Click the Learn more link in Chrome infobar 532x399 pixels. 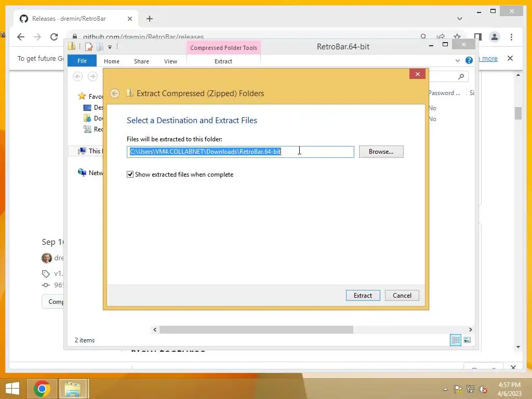click(x=488, y=58)
